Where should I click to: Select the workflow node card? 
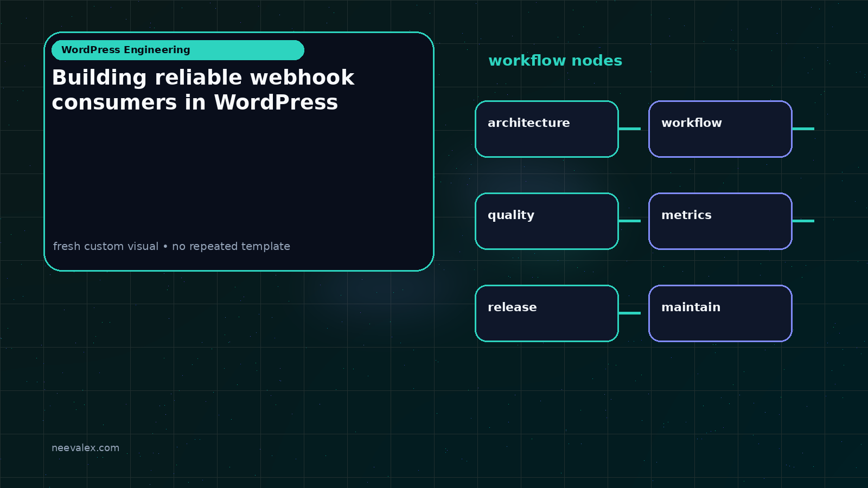click(720, 129)
